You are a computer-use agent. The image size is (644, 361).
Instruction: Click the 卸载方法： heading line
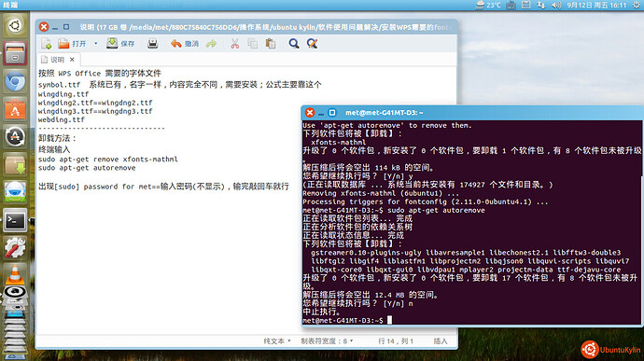[x=58, y=138]
